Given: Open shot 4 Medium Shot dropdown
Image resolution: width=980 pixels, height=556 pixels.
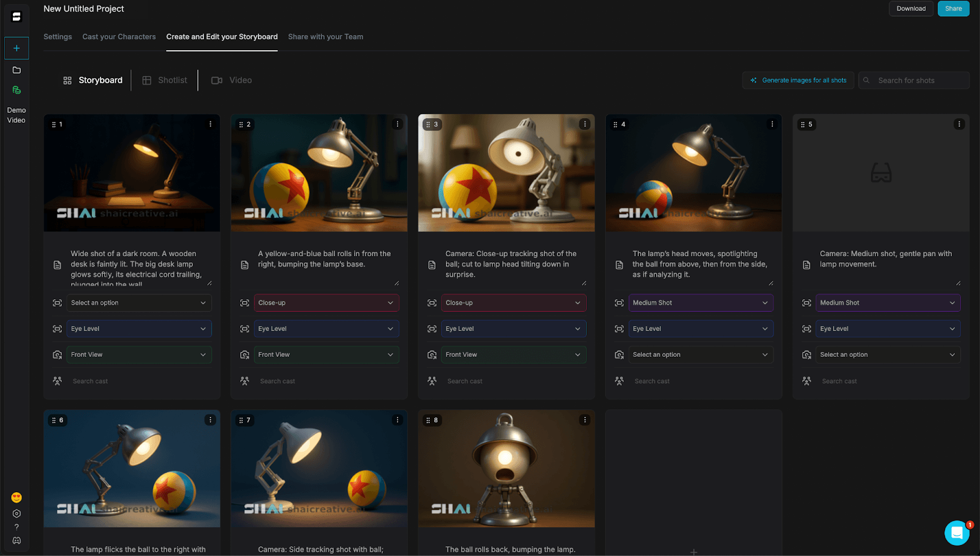Looking at the screenshot, I should (x=700, y=303).
